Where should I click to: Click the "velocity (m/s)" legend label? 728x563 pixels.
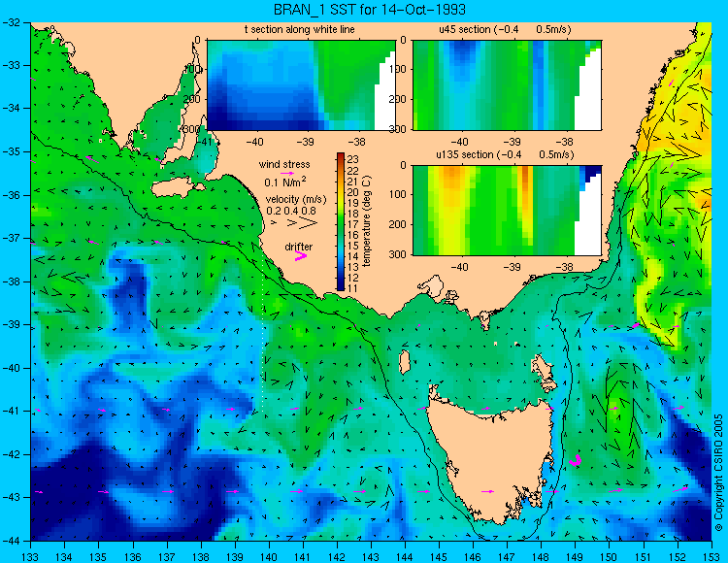[x=296, y=200]
